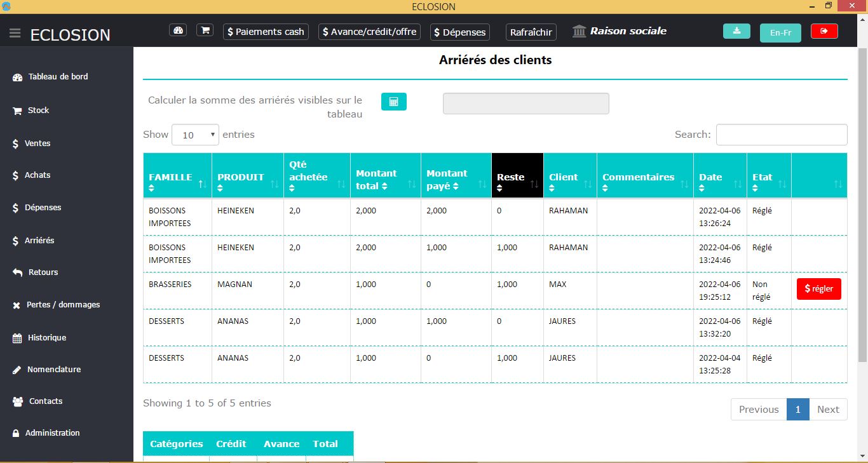868x463 pixels.
Task: Click the red logout icon button
Action: click(824, 31)
